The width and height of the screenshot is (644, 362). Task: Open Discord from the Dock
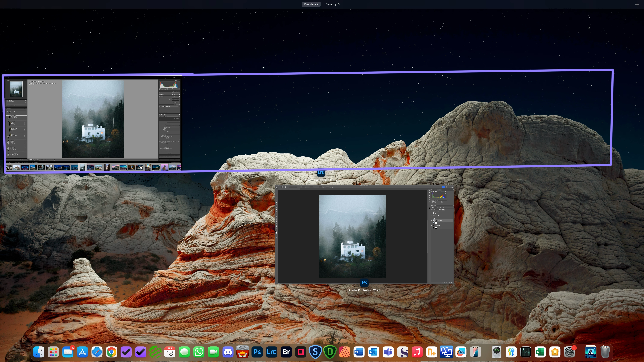click(x=228, y=352)
